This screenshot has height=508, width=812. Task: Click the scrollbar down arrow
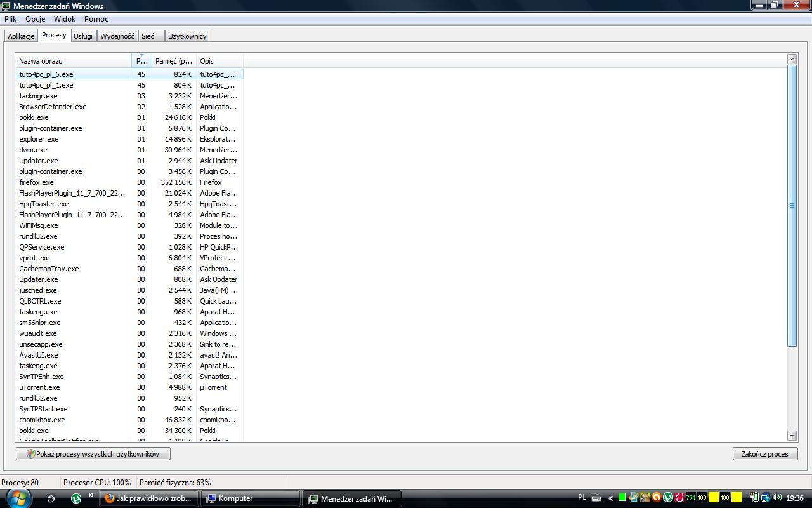point(792,436)
